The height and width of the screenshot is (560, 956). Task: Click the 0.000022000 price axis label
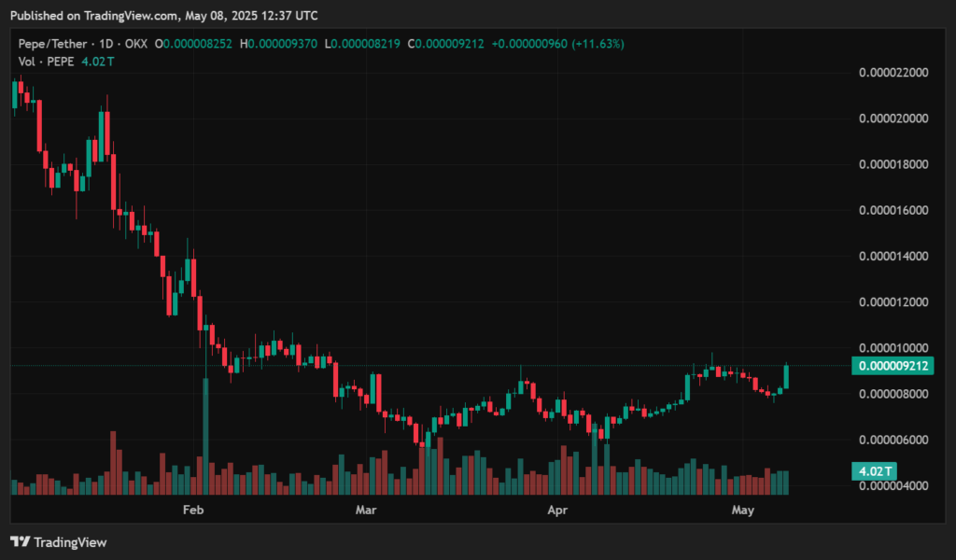point(893,73)
